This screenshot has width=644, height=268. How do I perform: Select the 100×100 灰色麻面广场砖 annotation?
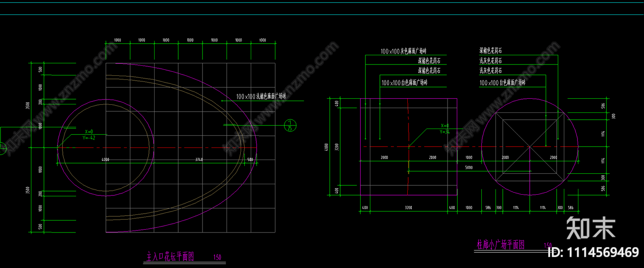(403, 51)
